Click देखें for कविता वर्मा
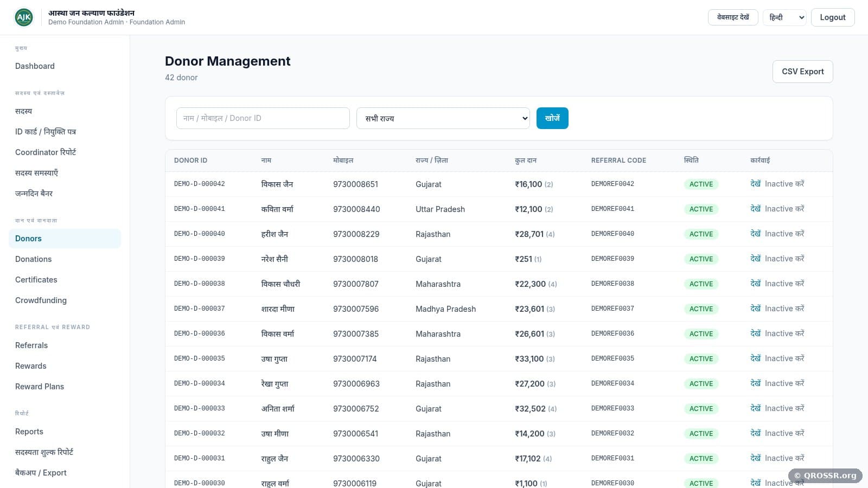Viewport: 868px width, 488px height. (x=756, y=209)
